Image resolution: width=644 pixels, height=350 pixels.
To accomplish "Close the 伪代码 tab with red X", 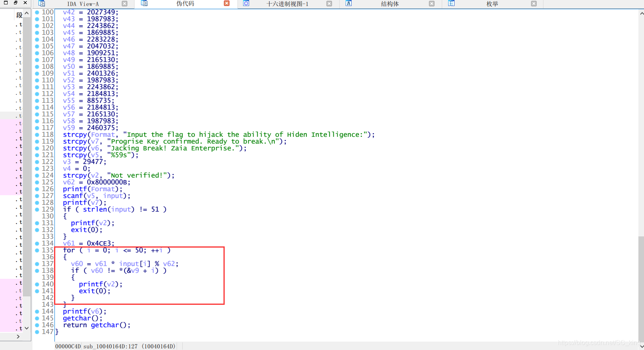I will click(x=227, y=4).
